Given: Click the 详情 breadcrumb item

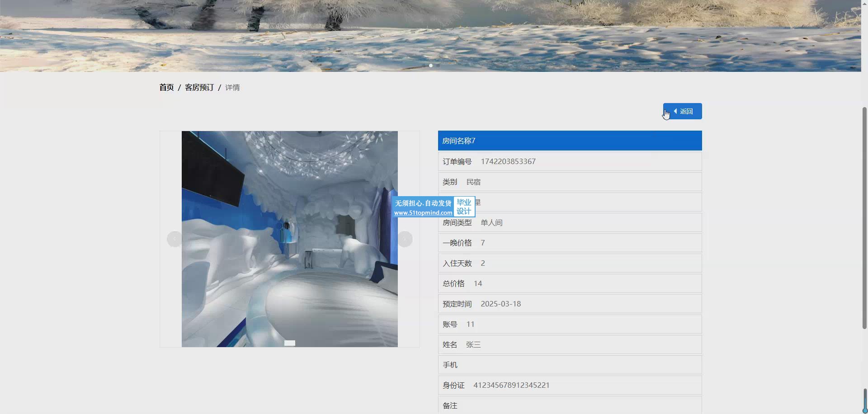Looking at the screenshot, I should tap(232, 87).
